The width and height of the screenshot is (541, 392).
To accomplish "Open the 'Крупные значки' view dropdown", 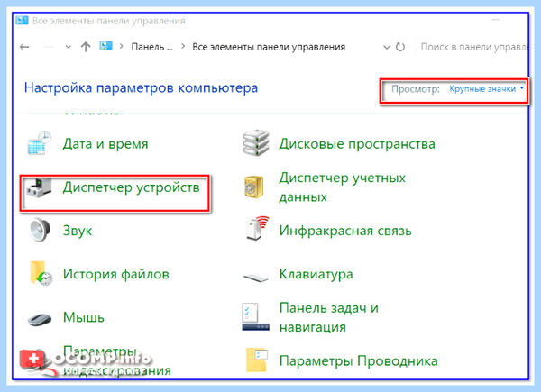I will coord(487,89).
